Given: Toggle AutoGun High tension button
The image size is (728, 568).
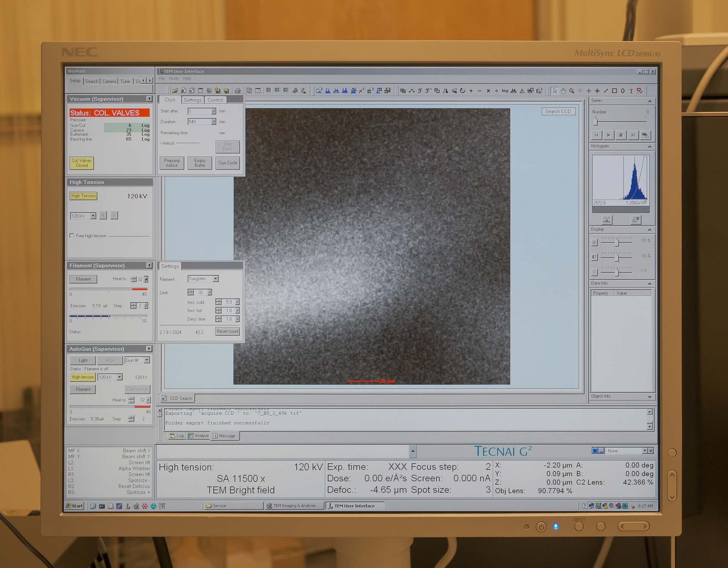Looking at the screenshot, I should pos(83,377).
